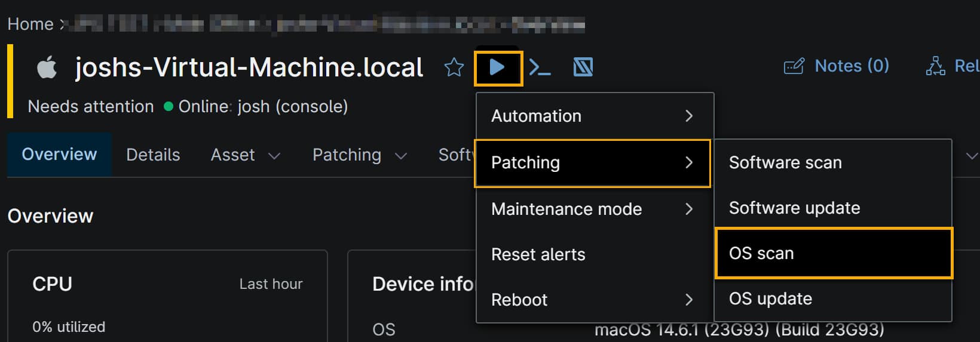Click the green online status dot
Screen dimensions: 980x342
tap(169, 107)
